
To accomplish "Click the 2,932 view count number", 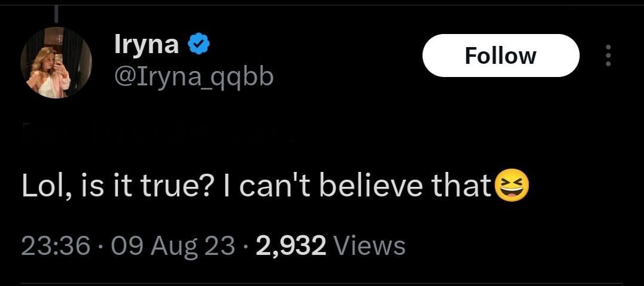I will tap(290, 245).
